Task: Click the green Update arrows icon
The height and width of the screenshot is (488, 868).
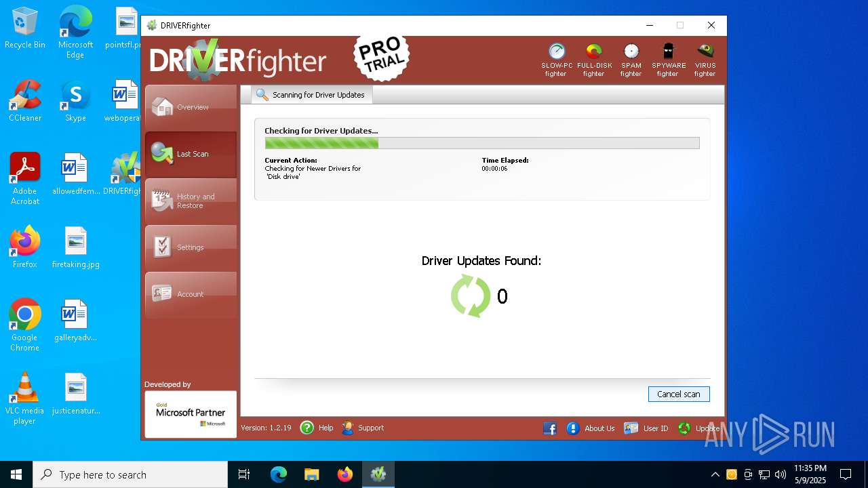Action: click(684, 428)
